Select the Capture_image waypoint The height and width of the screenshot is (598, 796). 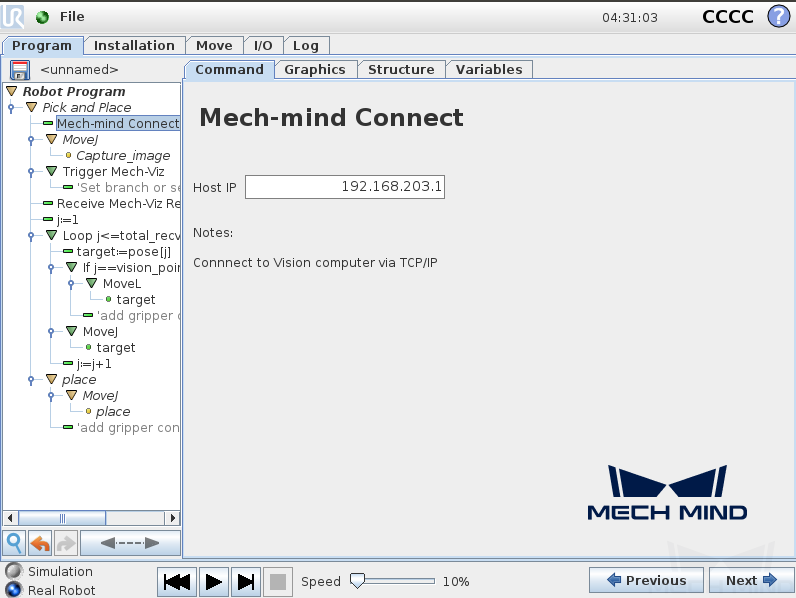(x=123, y=155)
